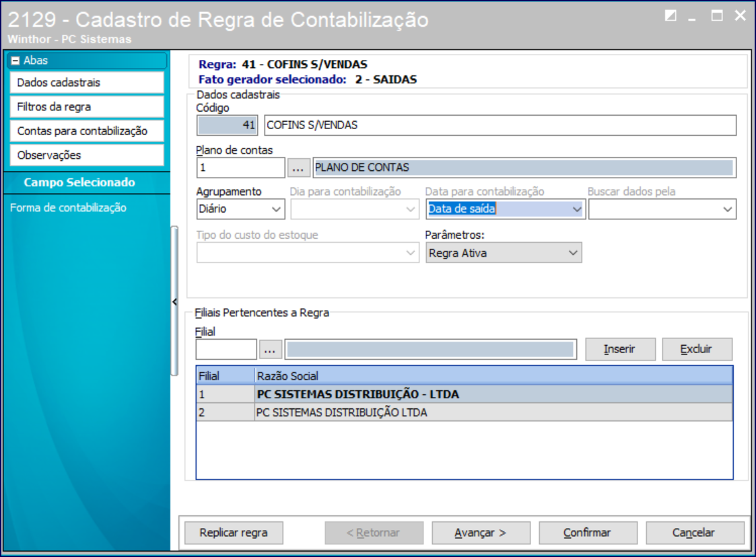Open the Observações tab
The image size is (756, 557).
coord(87,155)
